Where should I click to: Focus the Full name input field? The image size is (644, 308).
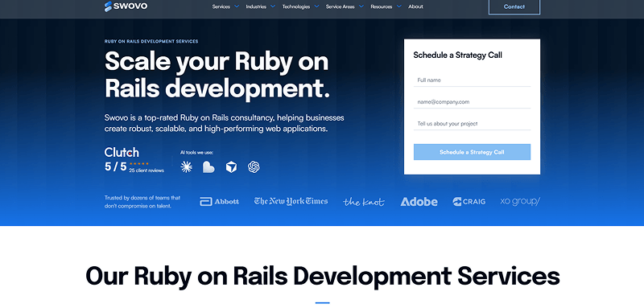click(x=472, y=80)
